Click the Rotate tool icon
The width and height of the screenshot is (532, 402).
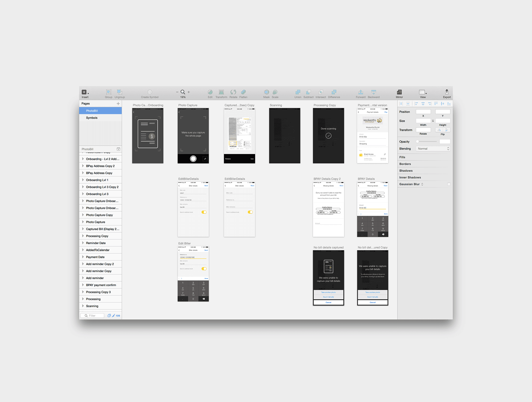pos(233,92)
